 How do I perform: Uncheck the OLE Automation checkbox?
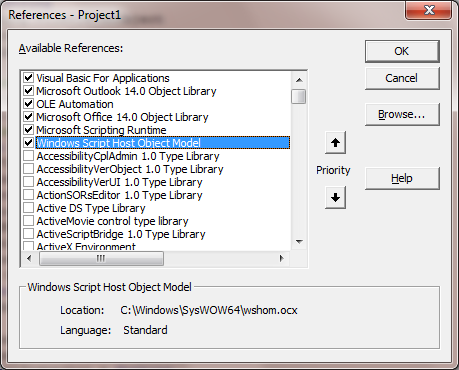coord(29,104)
